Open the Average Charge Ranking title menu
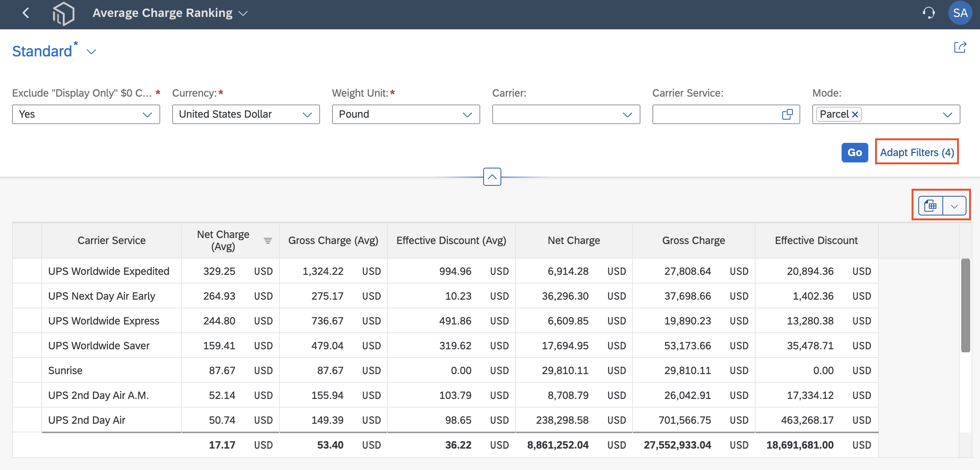The height and width of the screenshot is (470, 980). pos(170,13)
